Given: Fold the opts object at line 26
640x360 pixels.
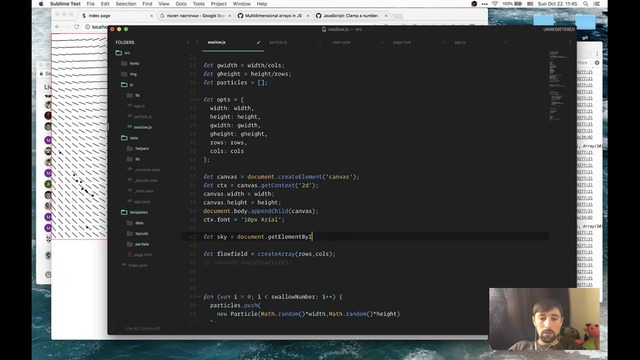Looking at the screenshot, I should [x=199, y=100].
